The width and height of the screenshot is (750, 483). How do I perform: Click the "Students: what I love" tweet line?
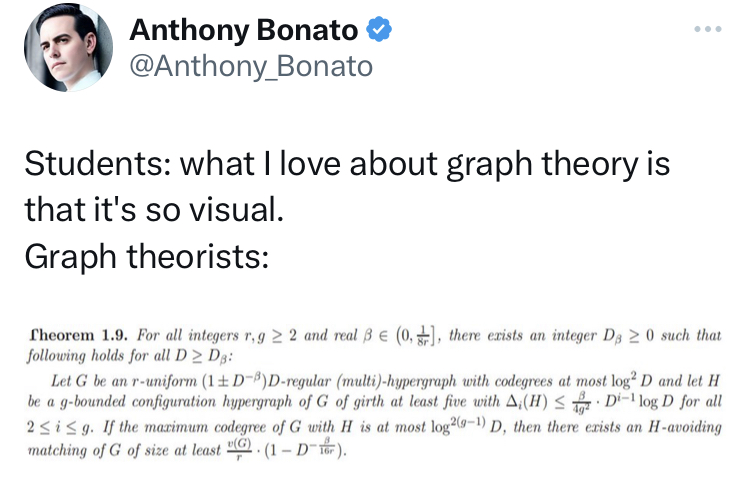[346, 164]
